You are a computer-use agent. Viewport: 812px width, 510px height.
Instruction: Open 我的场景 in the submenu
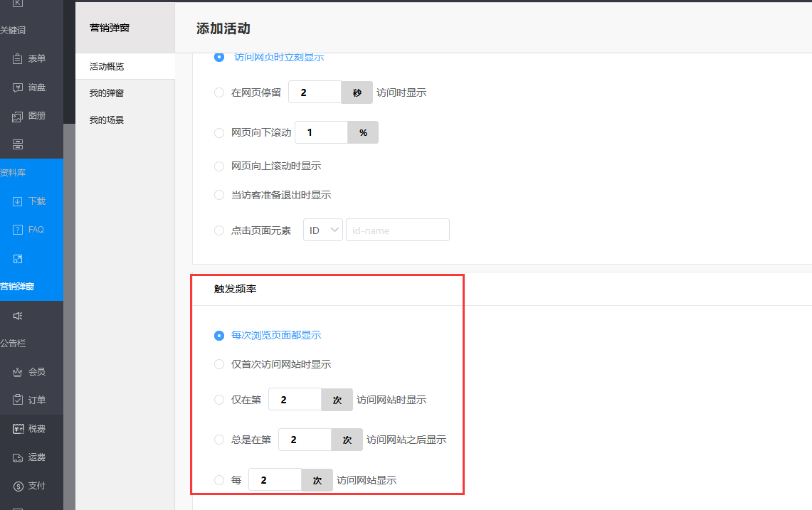[x=107, y=120]
